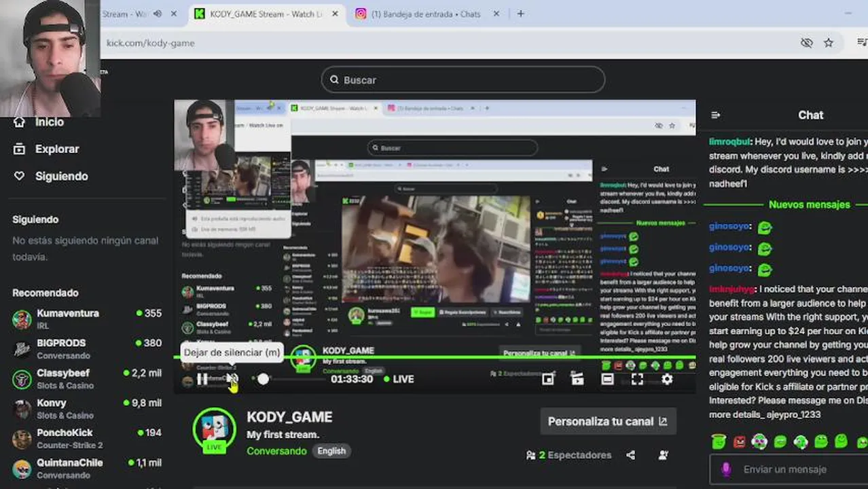This screenshot has height=489, width=868.
Task: Click the Recomendado section heading
Action: (45, 293)
